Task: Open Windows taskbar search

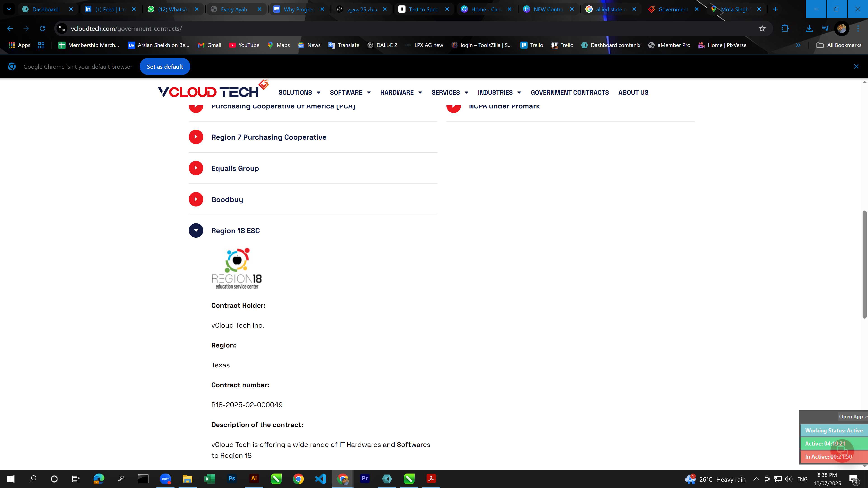Action: (32, 479)
